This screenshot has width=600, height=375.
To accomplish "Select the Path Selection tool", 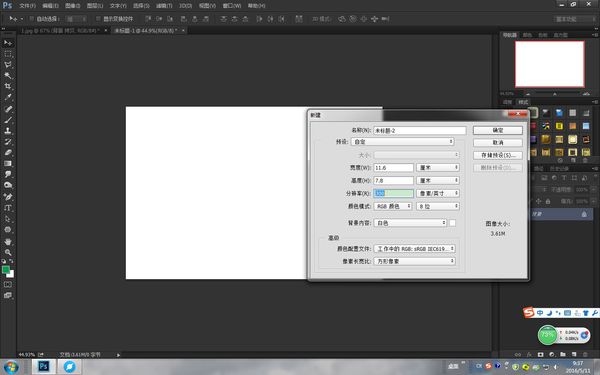I will tap(8, 219).
